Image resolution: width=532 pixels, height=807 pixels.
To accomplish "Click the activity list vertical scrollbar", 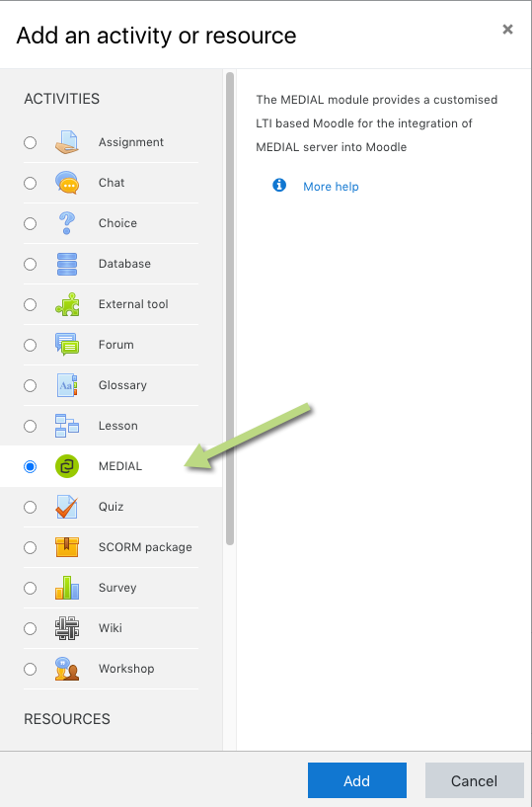I will tap(230, 309).
